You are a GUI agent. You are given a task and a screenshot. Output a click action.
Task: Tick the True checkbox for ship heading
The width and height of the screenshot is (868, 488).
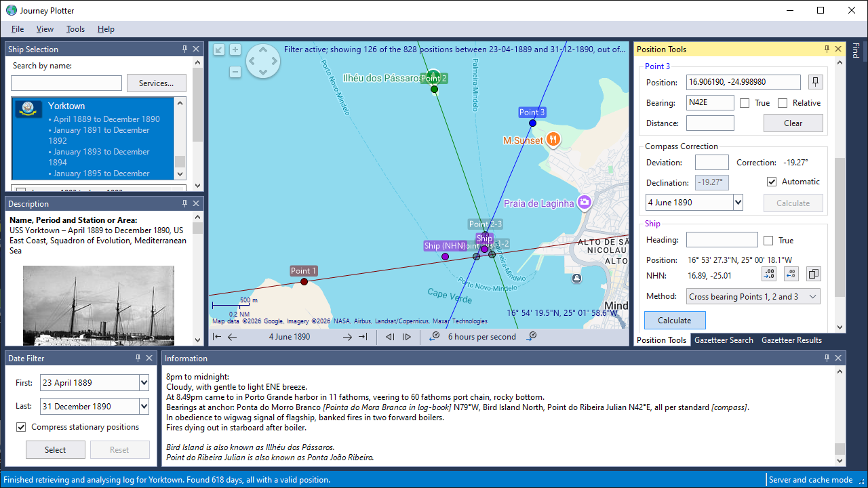(768, 241)
